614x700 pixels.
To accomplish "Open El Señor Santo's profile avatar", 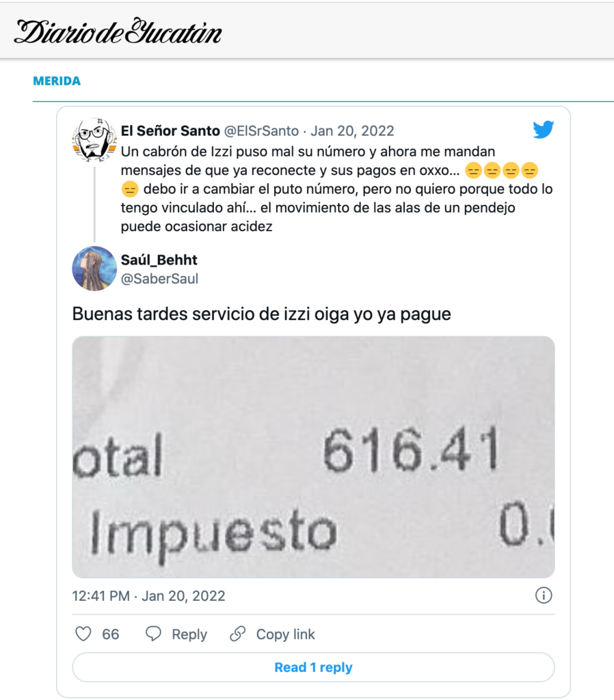I will pos(94,139).
